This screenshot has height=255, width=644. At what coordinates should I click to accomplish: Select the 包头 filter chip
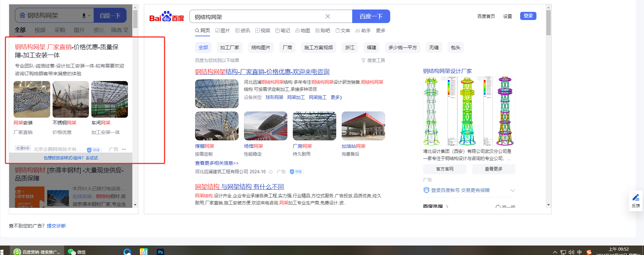coord(456,47)
